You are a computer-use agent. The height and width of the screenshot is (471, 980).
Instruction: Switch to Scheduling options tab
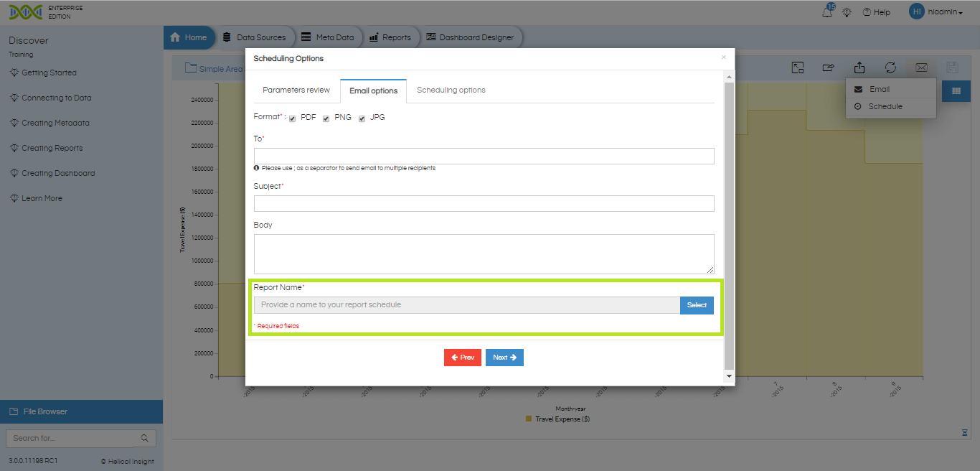pyautogui.click(x=451, y=90)
